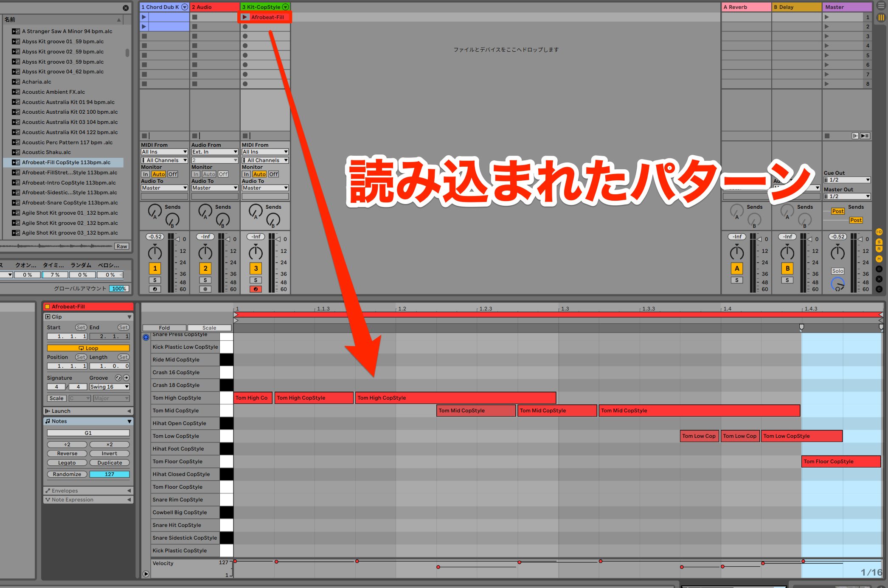The image size is (888, 588).
Task: Launch the Afrobeat-Fill clip
Action: (x=245, y=17)
